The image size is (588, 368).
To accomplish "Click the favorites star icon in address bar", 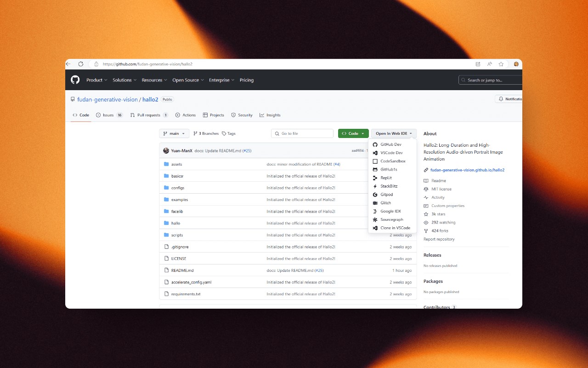I will tap(501, 64).
